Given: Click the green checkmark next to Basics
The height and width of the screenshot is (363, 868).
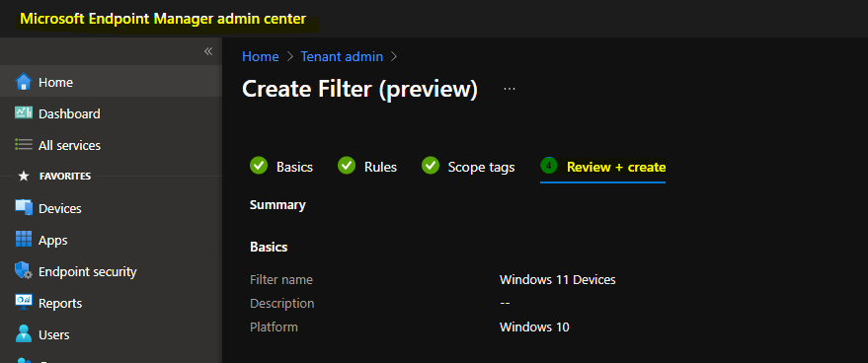Looking at the screenshot, I should point(259,166).
